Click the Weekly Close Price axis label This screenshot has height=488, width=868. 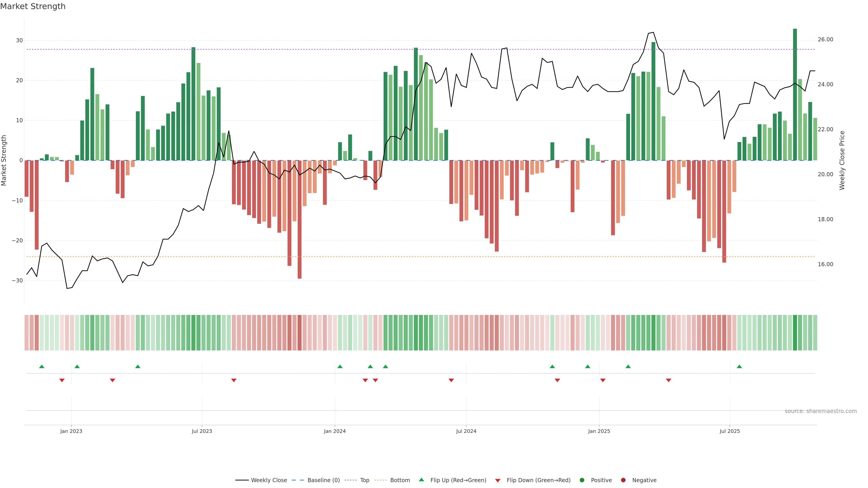click(x=842, y=160)
